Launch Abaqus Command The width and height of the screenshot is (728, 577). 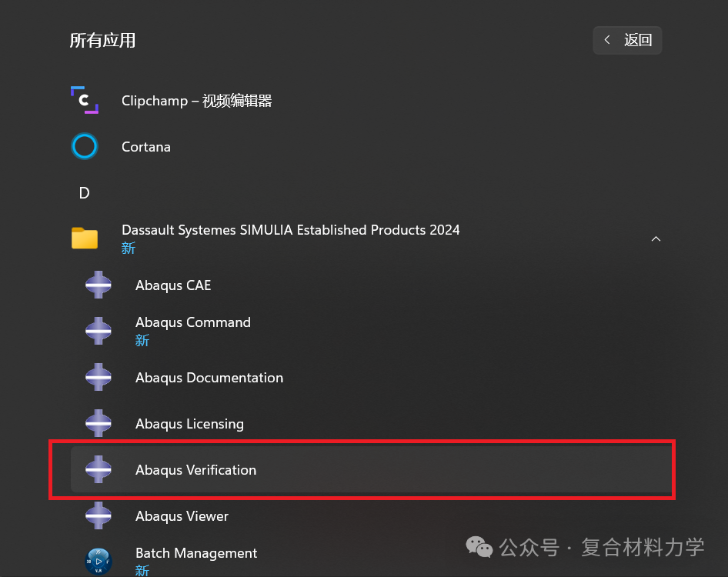(x=192, y=322)
